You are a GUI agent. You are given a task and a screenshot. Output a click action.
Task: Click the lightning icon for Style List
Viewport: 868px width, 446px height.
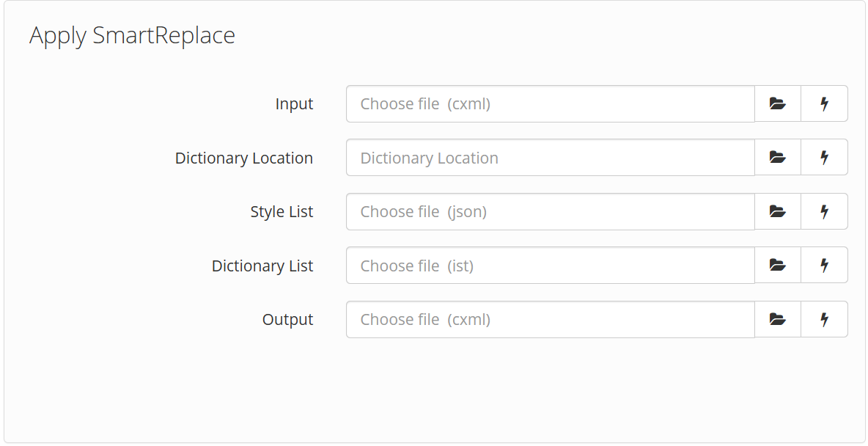(824, 211)
